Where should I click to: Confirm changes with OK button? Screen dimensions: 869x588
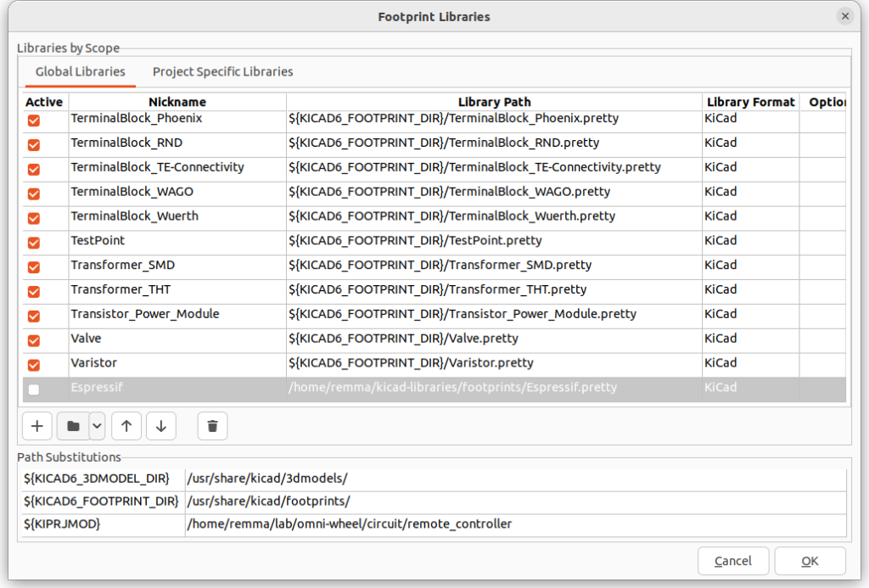[x=810, y=561]
